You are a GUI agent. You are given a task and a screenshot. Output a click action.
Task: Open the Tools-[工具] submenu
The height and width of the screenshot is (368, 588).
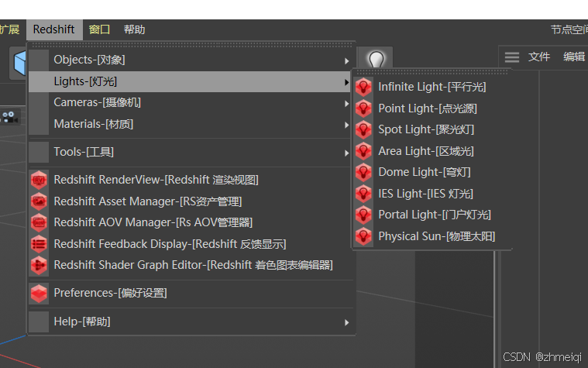pos(191,152)
